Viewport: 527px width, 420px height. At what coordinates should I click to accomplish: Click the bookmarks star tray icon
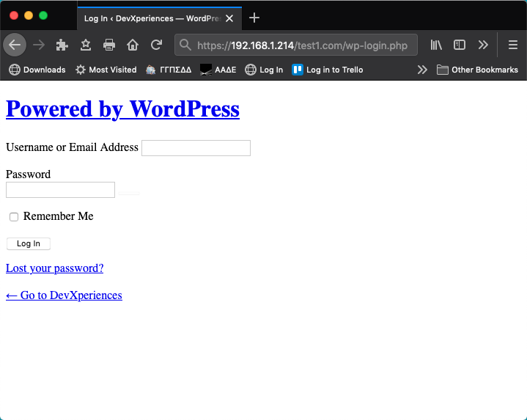click(86, 45)
